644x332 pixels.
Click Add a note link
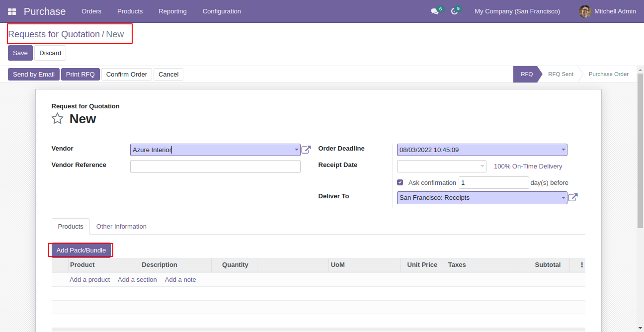pos(180,280)
